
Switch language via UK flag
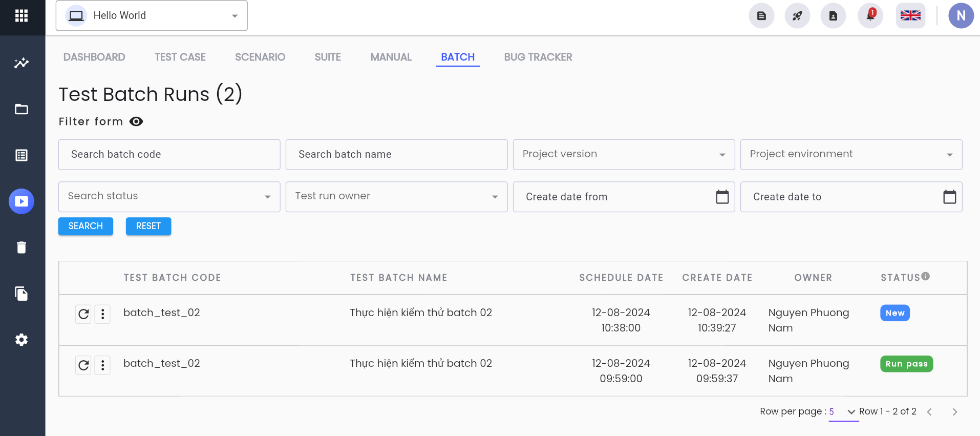pyautogui.click(x=910, y=16)
